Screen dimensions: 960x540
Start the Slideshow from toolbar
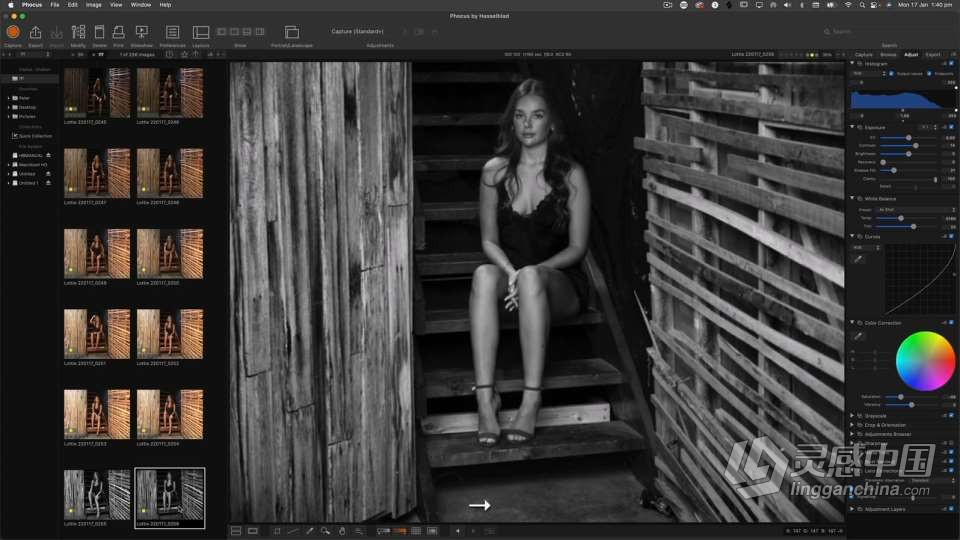pyautogui.click(x=141, y=33)
